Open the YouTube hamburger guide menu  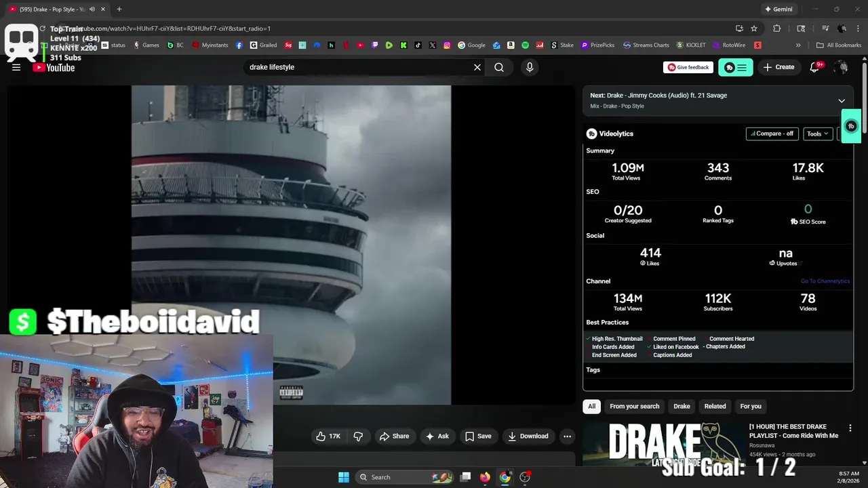point(16,67)
